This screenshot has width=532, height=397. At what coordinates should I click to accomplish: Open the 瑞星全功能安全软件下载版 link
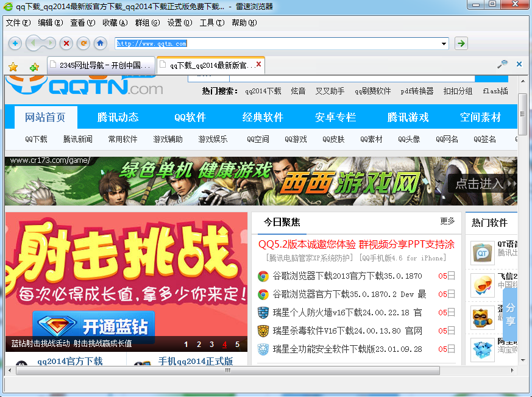point(347,349)
